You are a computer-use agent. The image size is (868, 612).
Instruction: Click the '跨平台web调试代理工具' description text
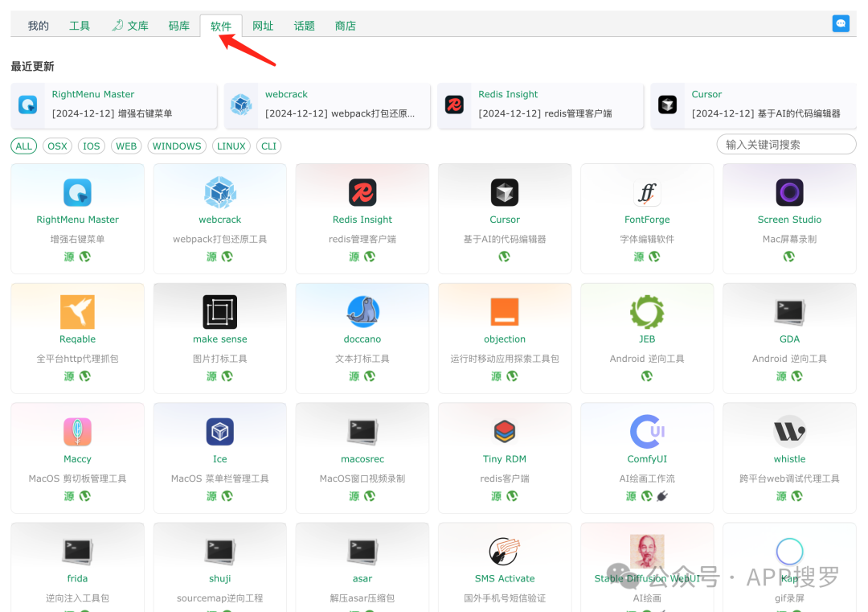click(789, 479)
